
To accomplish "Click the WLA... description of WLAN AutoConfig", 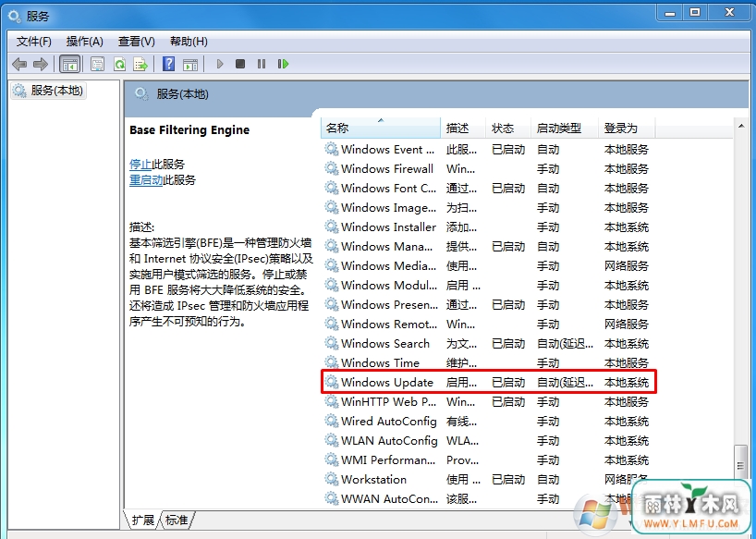I will coord(462,441).
